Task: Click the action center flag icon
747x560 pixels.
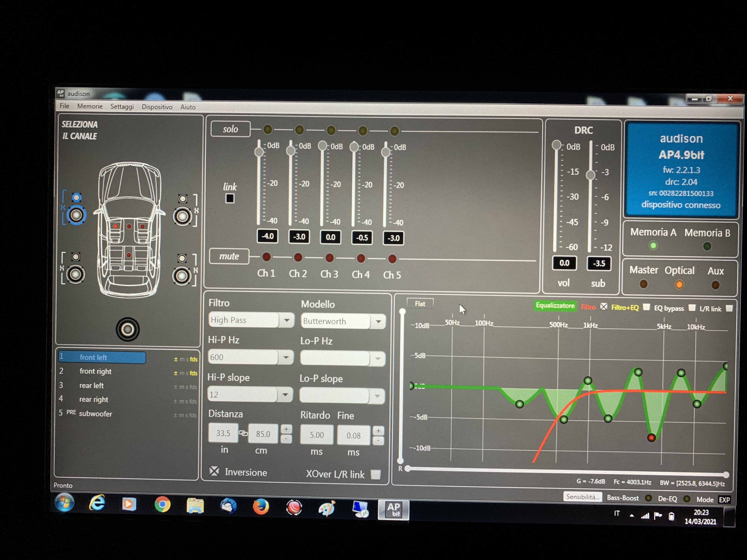Action: tap(658, 516)
